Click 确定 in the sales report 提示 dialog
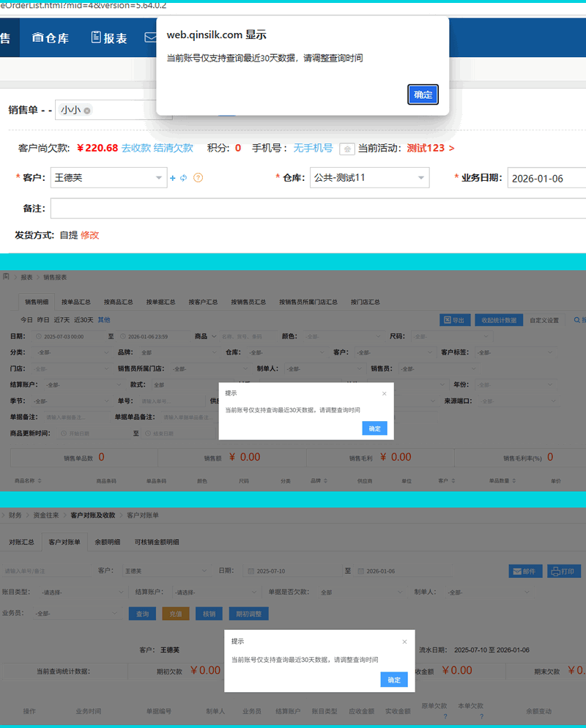 tap(374, 428)
